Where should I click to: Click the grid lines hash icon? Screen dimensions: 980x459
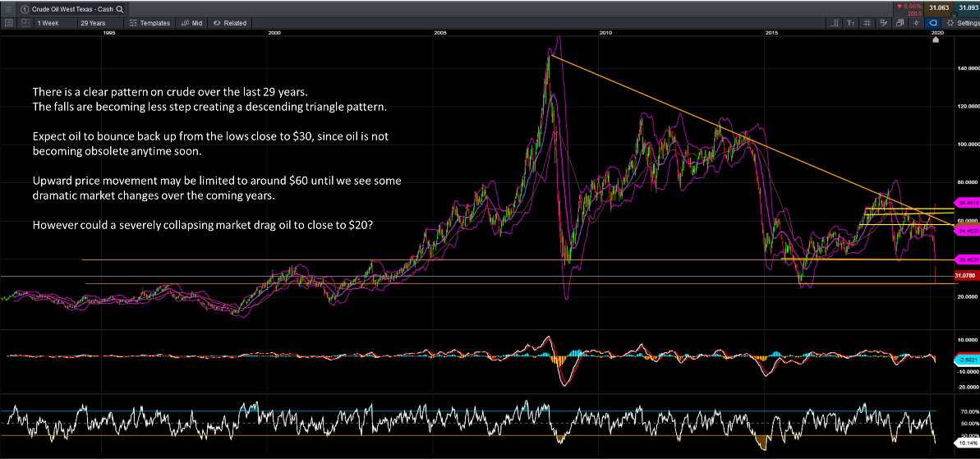pos(867,23)
